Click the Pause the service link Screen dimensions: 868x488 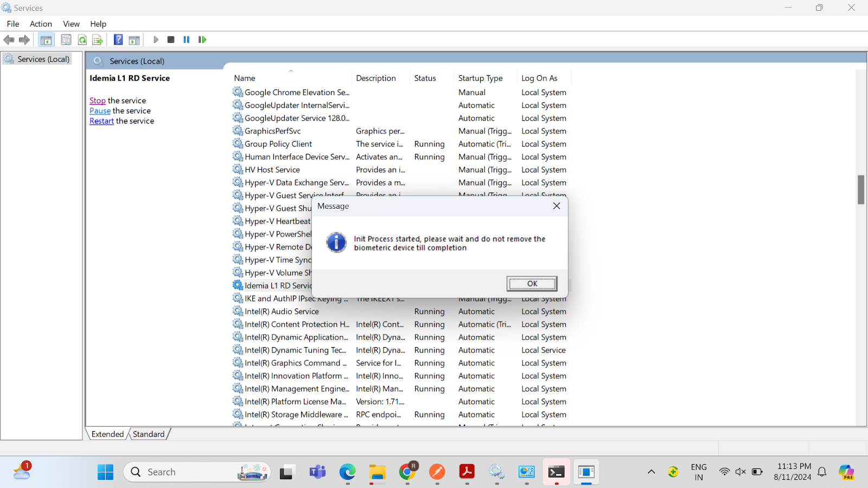tap(100, 111)
